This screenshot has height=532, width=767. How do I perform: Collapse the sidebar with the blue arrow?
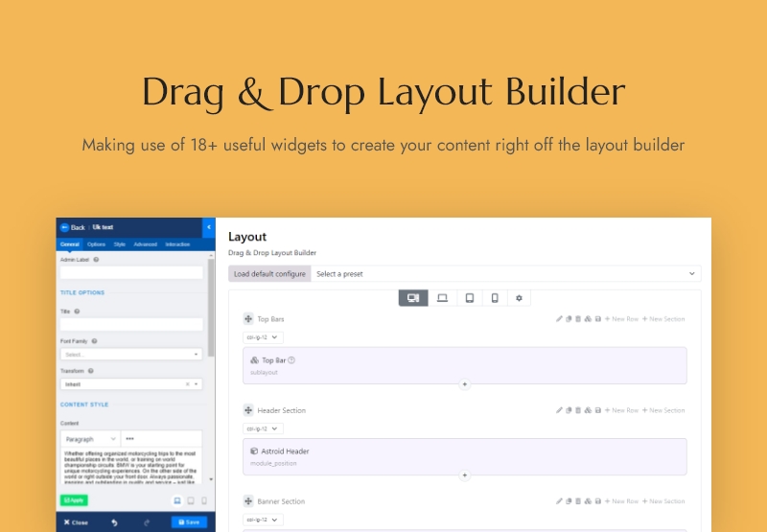pos(209,227)
